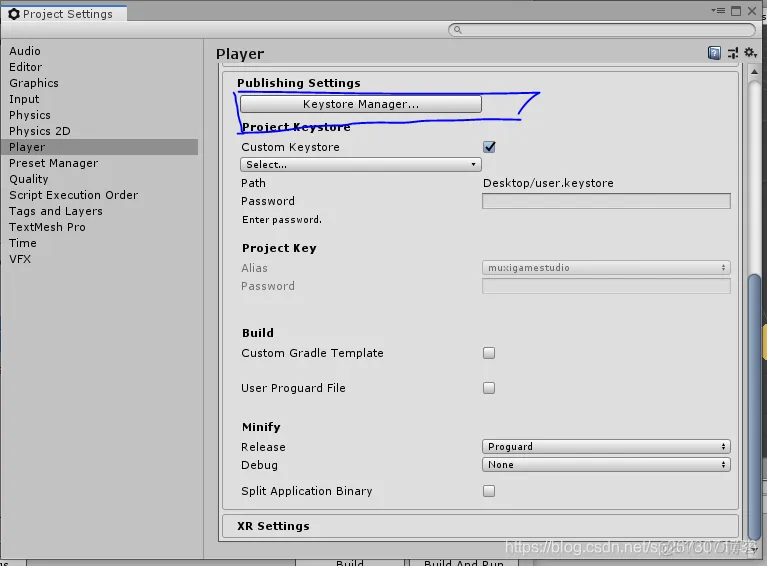This screenshot has width=767, height=566.
Task: Click the settings search field
Action: click(x=602, y=30)
